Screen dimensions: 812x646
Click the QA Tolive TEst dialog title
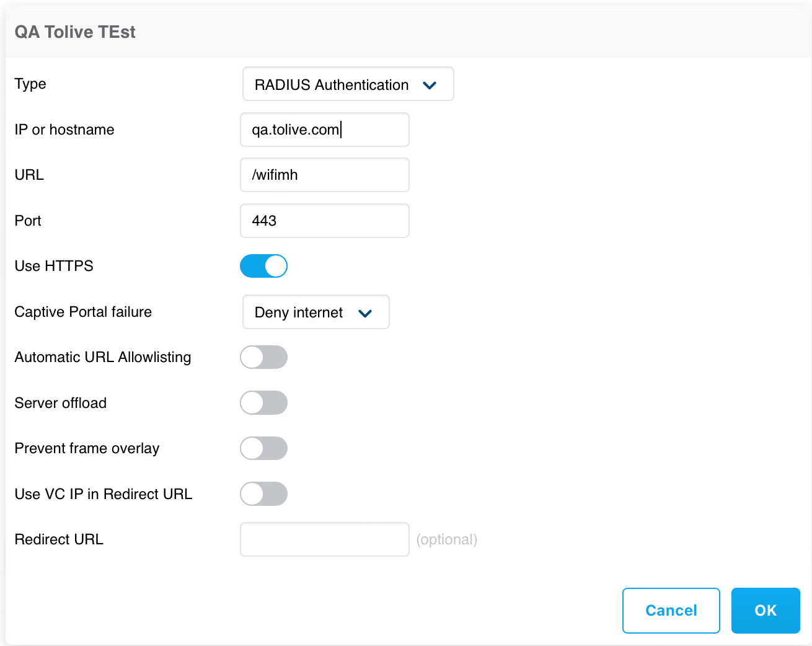click(75, 32)
